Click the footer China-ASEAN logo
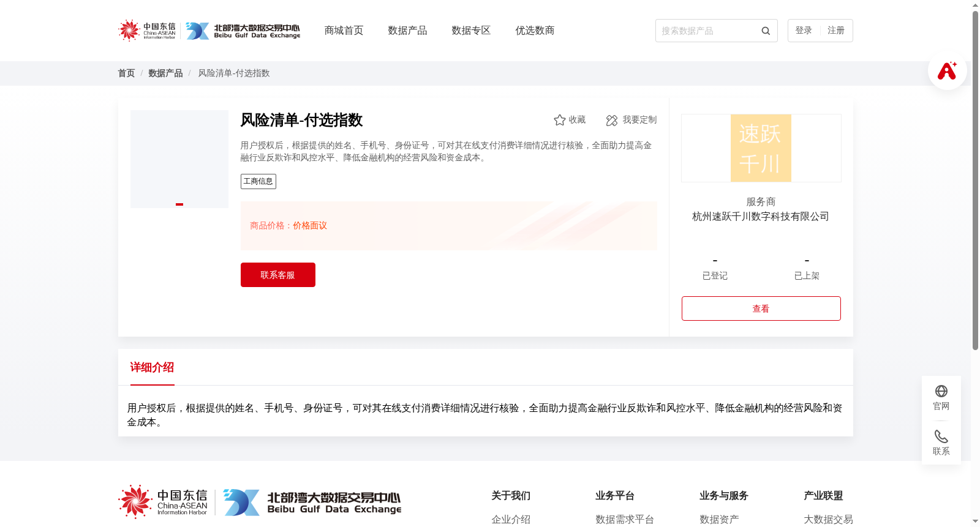980x527 pixels. pos(163,502)
